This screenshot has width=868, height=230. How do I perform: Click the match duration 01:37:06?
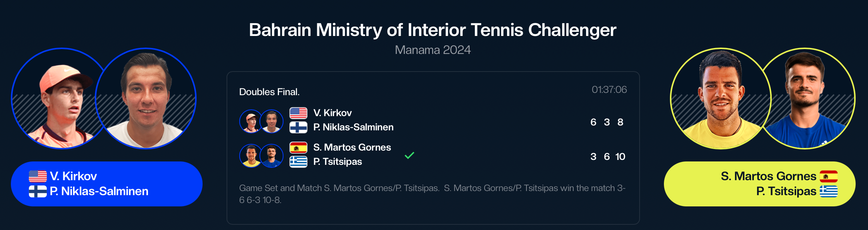tap(609, 90)
